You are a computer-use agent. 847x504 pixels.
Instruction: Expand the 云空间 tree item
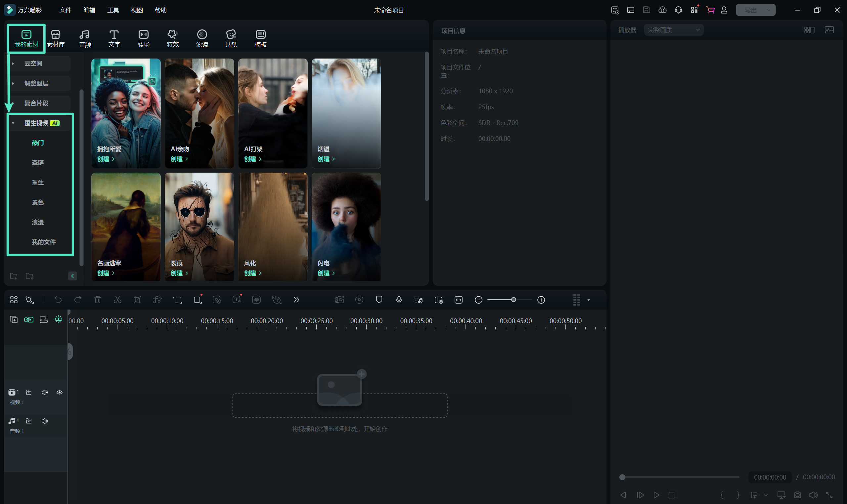tap(13, 63)
